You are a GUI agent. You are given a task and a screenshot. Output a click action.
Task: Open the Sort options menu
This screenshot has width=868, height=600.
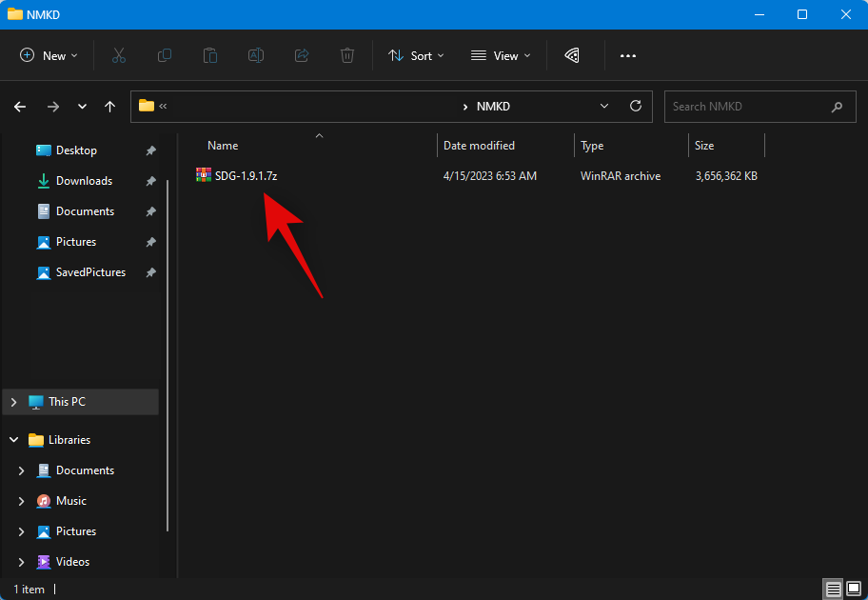(x=416, y=56)
